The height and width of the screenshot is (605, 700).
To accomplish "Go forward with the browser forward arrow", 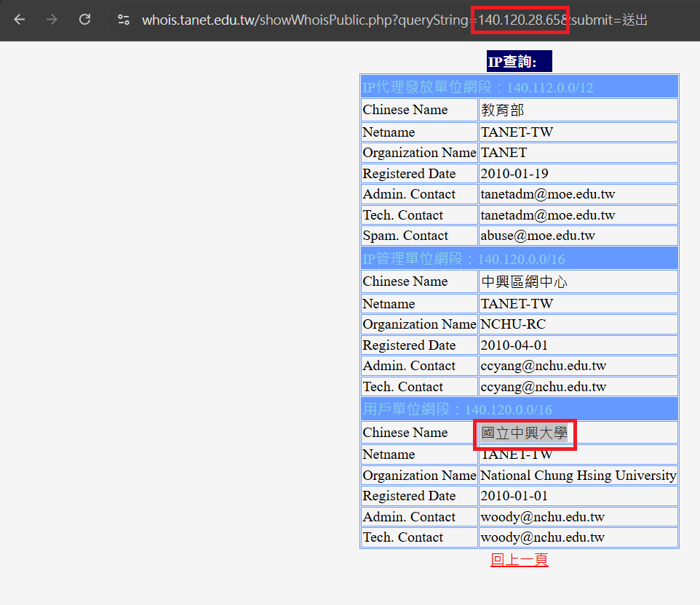I will coord(52,20).
